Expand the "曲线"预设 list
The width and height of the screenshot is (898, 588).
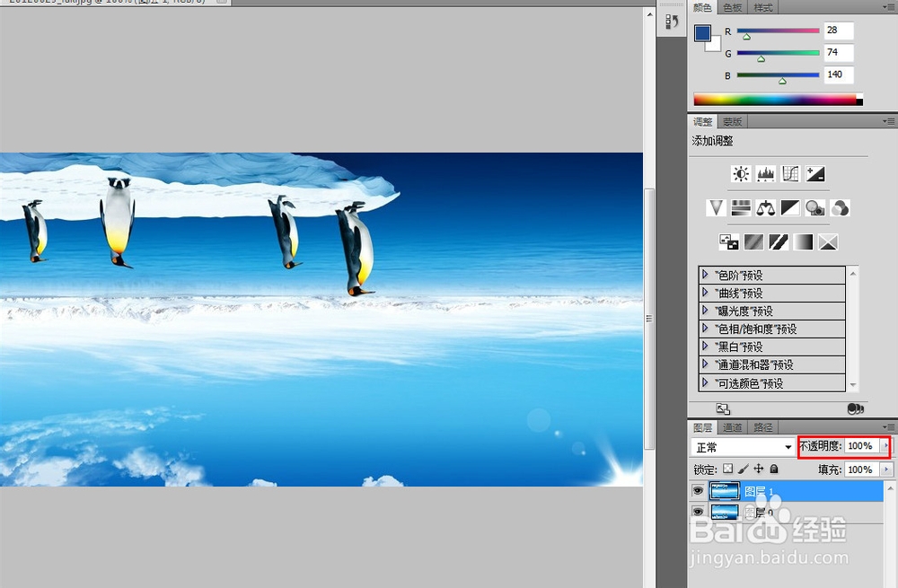coord(706,293)
